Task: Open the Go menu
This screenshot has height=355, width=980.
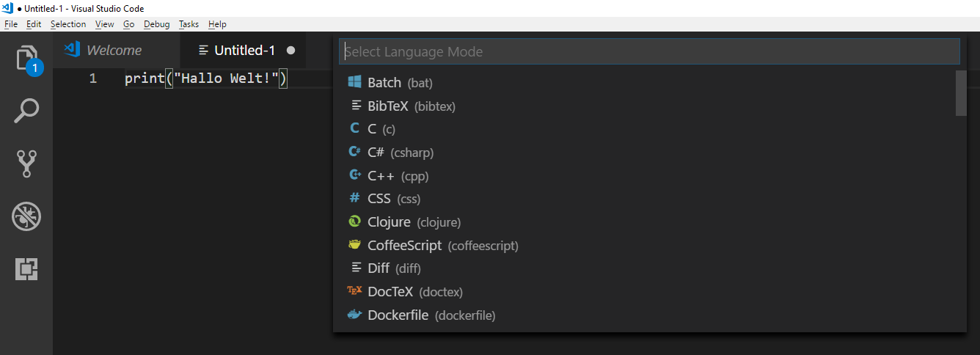Action: [x=129, y=24]
